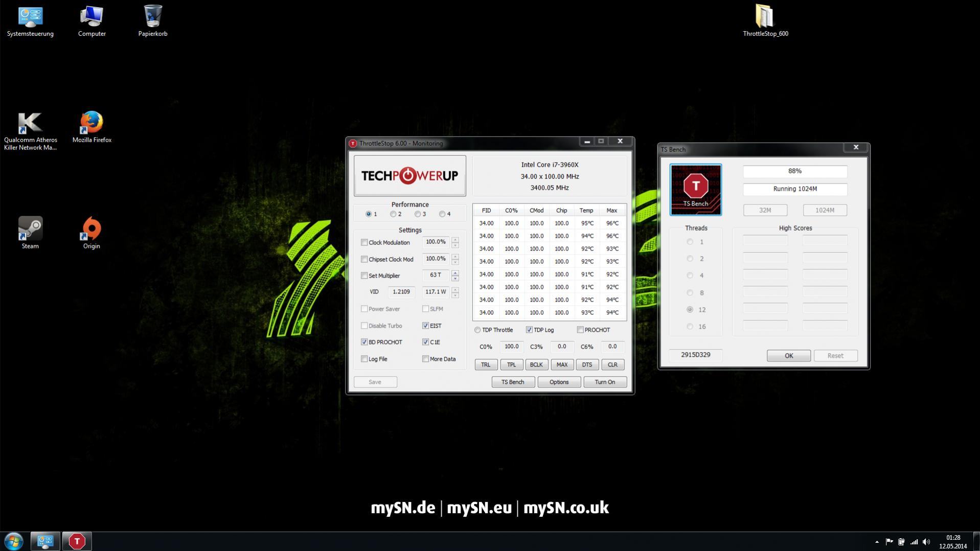
Task: Click the TPL button
Action: coord(511,364)
